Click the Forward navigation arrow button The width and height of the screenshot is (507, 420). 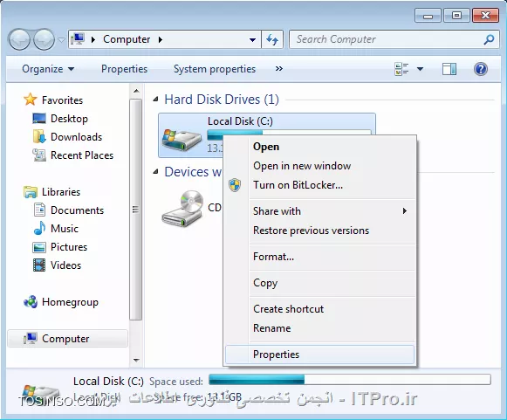(x=44, y=39)
